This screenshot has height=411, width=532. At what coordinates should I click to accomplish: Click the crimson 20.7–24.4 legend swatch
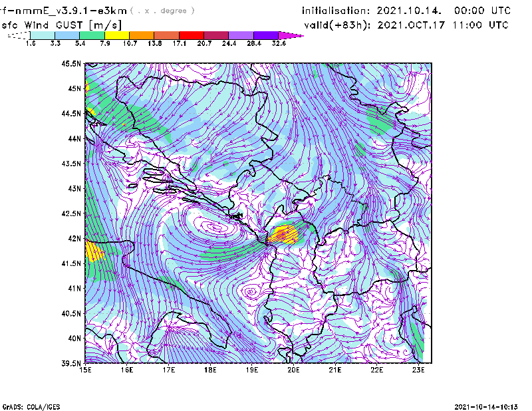(x=216, y=35)
